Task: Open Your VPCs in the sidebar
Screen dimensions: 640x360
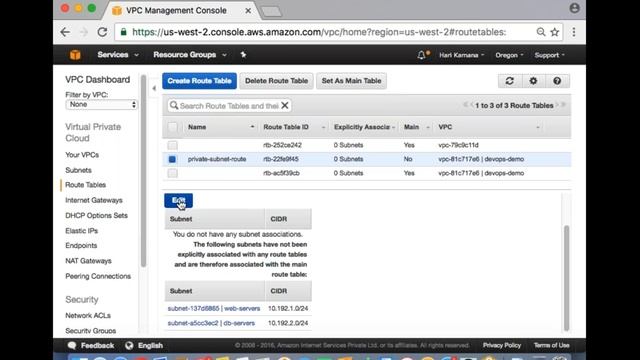Action: coord(82,155)
